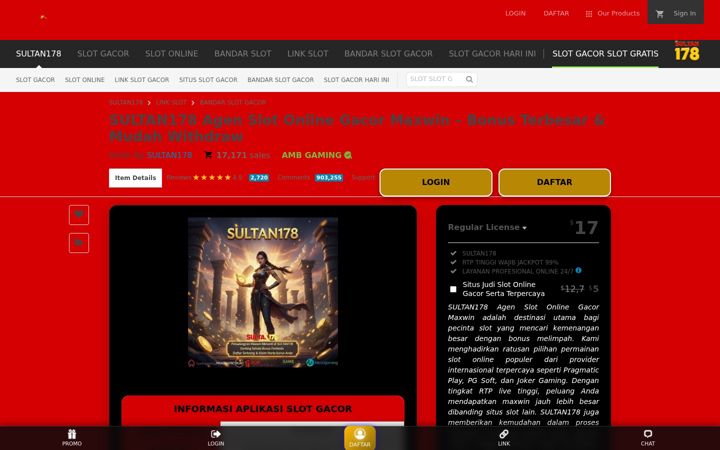Click the 17 license price
This screenshot has height=450, width=720.
point(585,227)
